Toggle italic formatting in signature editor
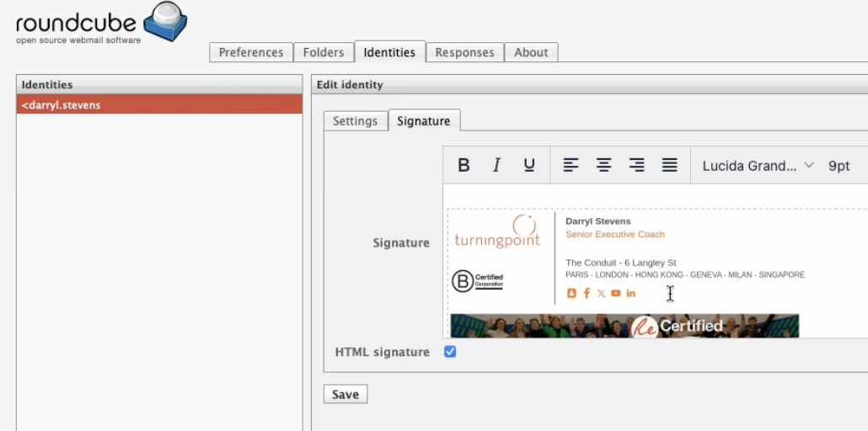The image size is (868, 431). coord(496,165)
